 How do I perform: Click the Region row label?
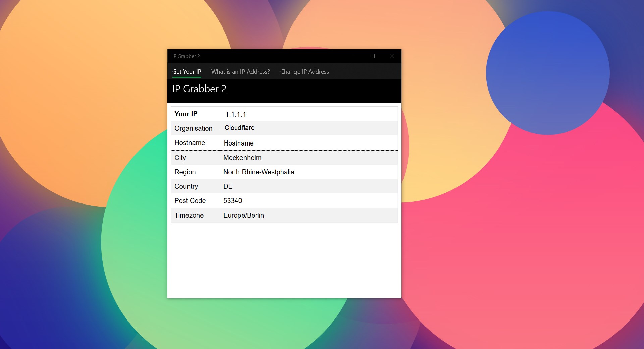click(185, 172)
